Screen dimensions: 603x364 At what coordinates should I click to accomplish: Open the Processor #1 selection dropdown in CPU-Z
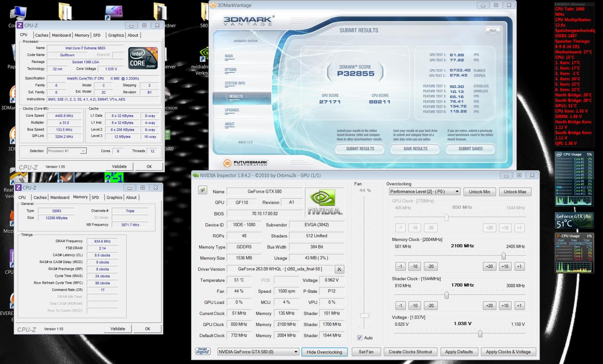point(67,151)
